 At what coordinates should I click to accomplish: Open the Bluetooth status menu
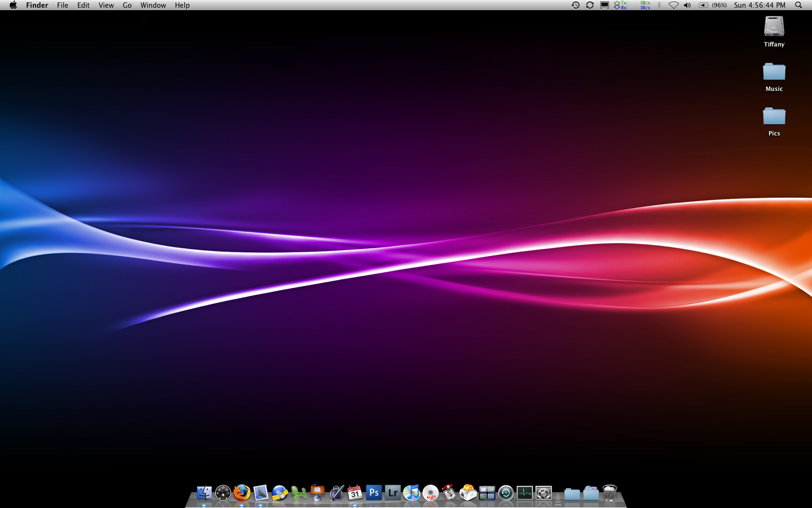coord(659,5)
